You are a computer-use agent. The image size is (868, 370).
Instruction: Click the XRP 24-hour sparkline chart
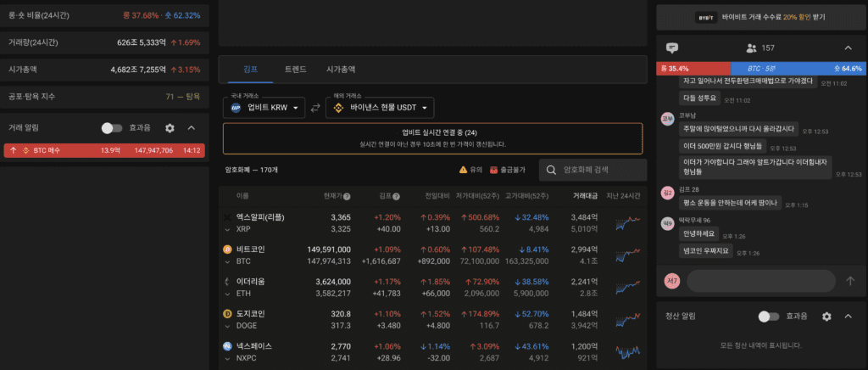click(628, 222)
